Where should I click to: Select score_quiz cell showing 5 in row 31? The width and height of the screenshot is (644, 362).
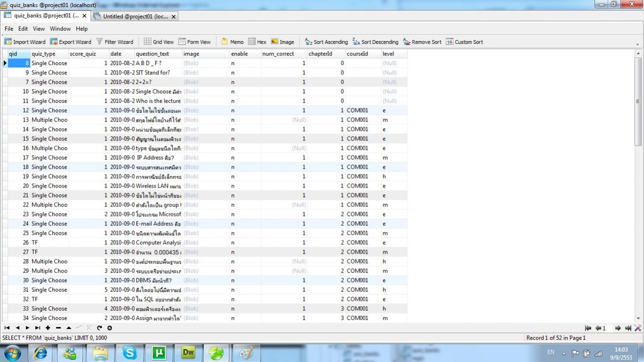89,289
